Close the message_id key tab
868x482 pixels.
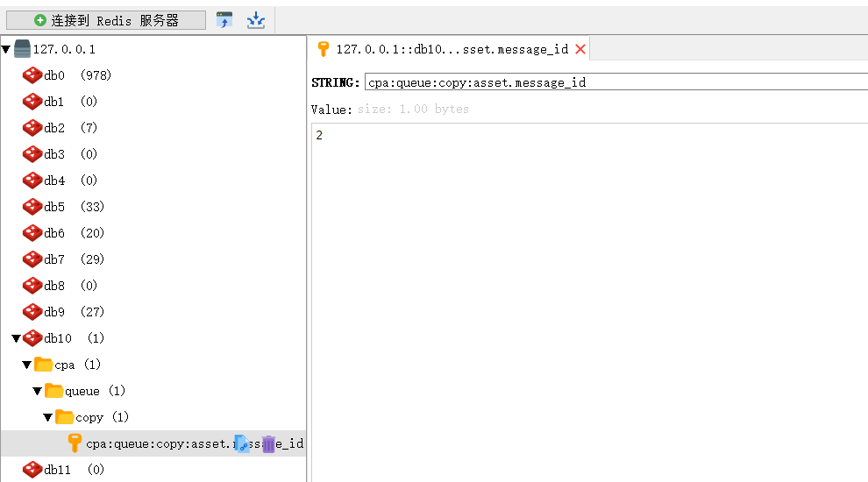pos(580,49)
